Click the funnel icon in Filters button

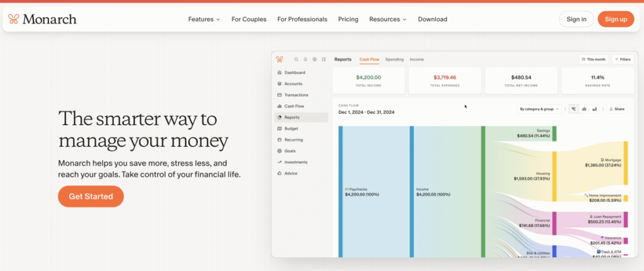(617, 60)
